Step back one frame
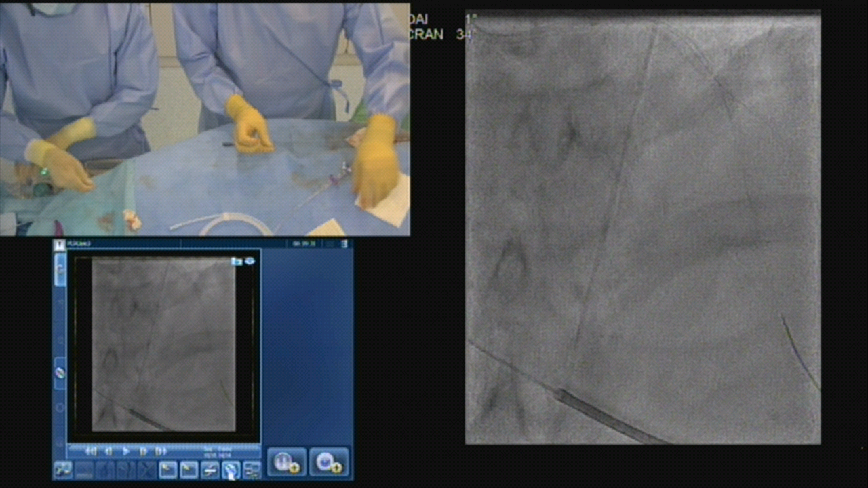Viewport: 868px width, 488px height. 108,451
